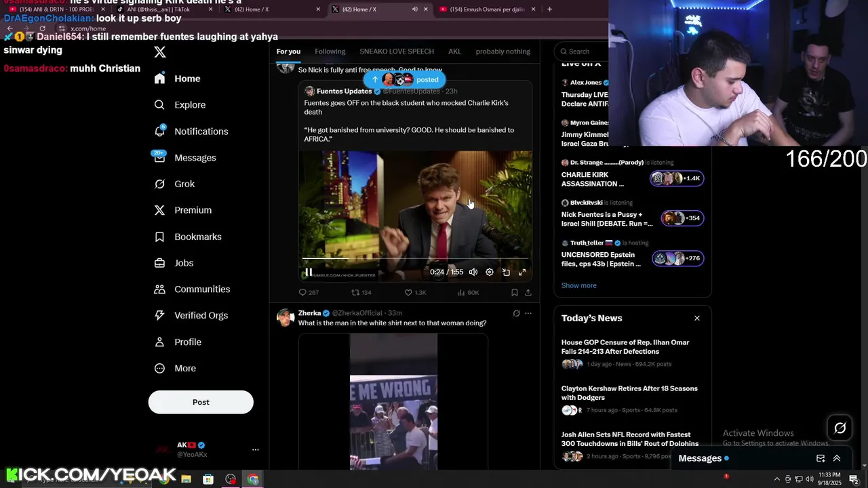Open Verified Orgs page
The image size is (868, 488).
191,315
